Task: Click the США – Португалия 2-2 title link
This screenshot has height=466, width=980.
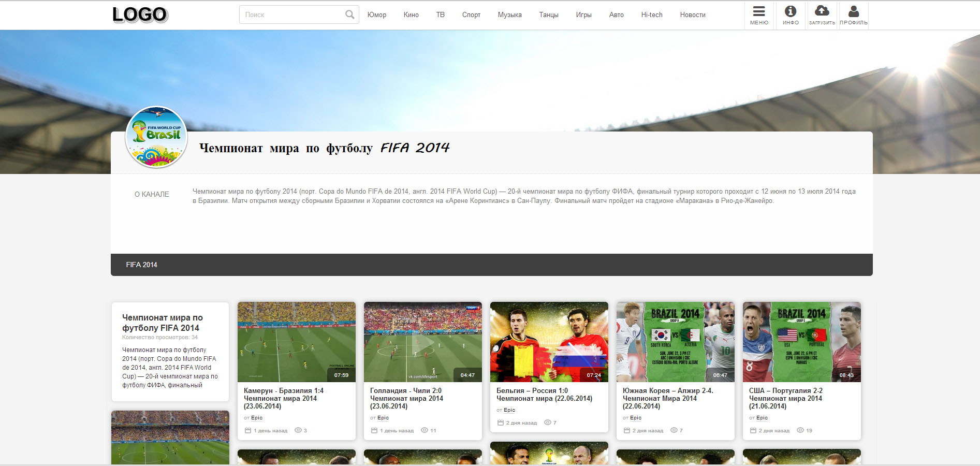Action: [786, 398]
